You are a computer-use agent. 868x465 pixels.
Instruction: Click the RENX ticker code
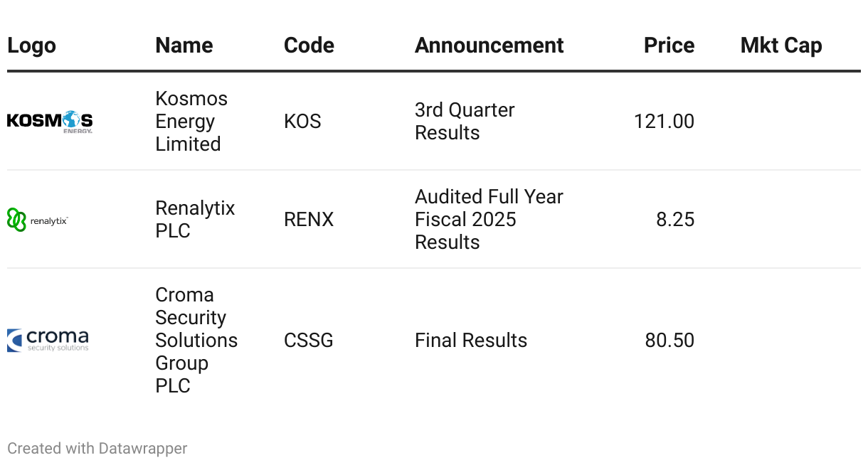pyautogui.click(x=309, y=220)
